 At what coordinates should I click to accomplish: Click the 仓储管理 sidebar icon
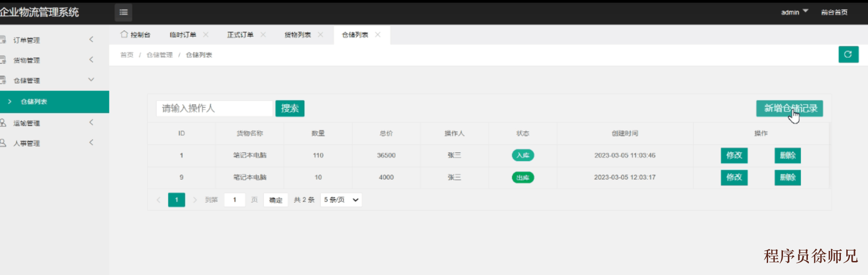[x=3, y=80]
